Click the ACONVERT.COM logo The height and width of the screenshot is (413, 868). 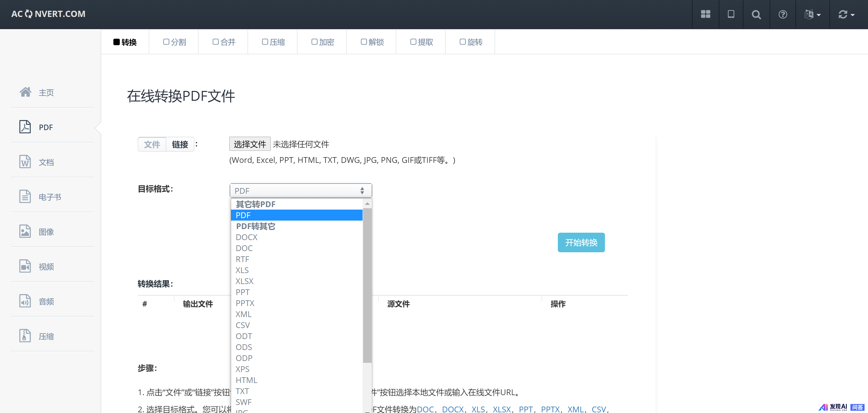click(48, 14)
